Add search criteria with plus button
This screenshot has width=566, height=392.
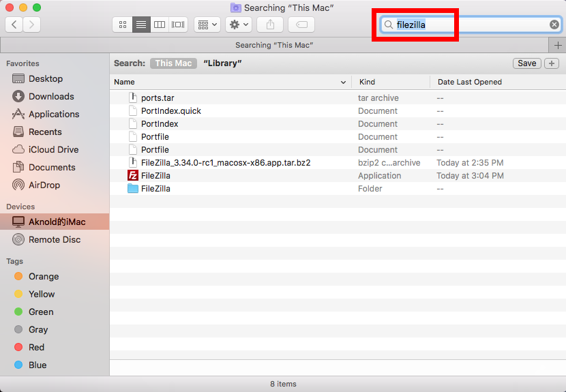click(x=551, y=63)
